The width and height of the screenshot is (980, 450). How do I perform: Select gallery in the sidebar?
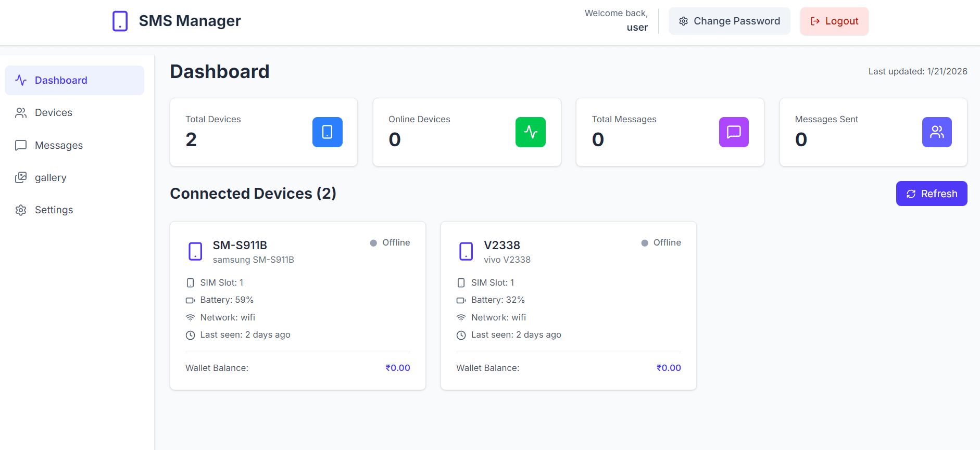pyautogui.click(x=51, y=178)
